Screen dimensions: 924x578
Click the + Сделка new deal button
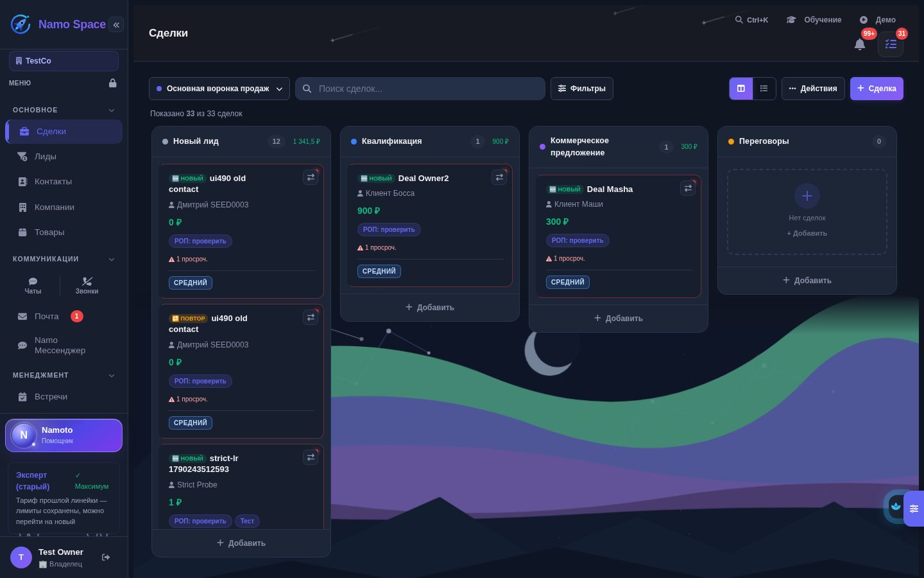[x=877, y=89]
